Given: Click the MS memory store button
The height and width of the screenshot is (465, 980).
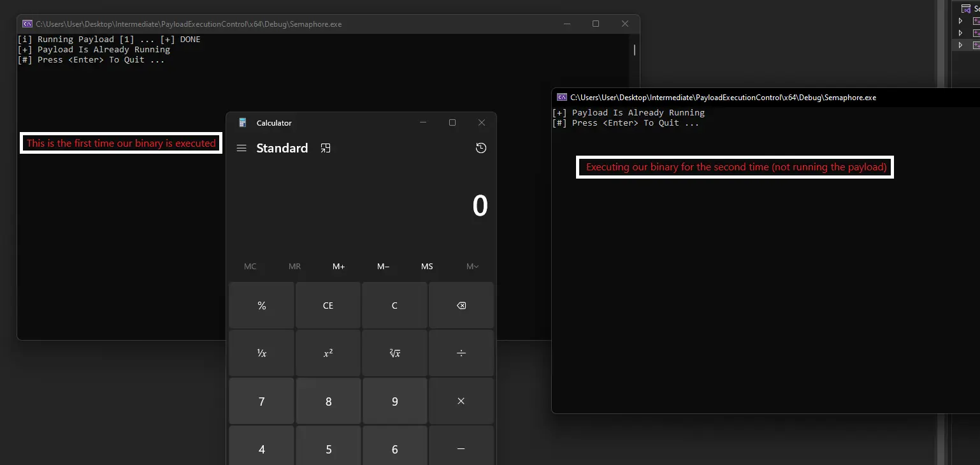Looking at the screenshot, I should (x=427, y=266).
